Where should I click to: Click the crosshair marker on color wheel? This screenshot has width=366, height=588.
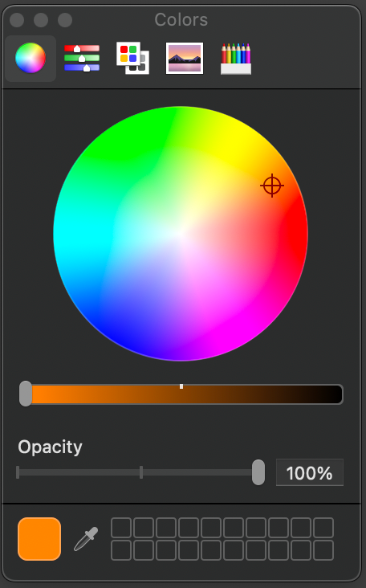(272, 186)
